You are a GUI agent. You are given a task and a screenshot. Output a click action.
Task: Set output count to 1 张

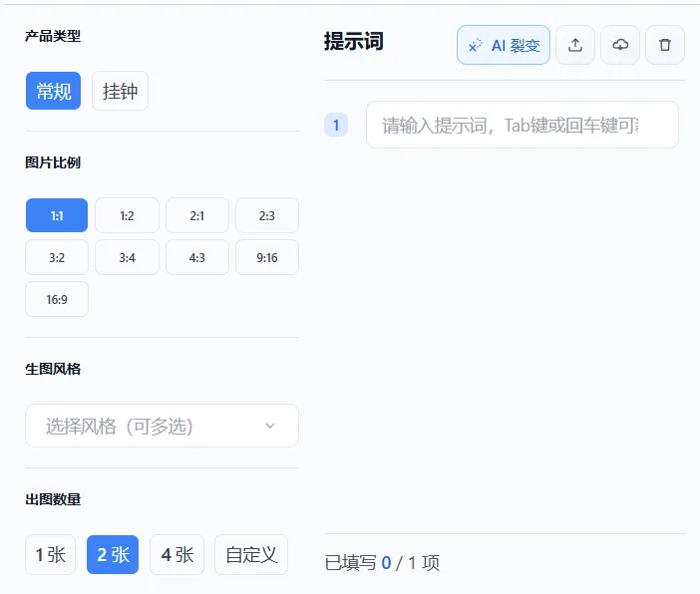pos(50,555)
